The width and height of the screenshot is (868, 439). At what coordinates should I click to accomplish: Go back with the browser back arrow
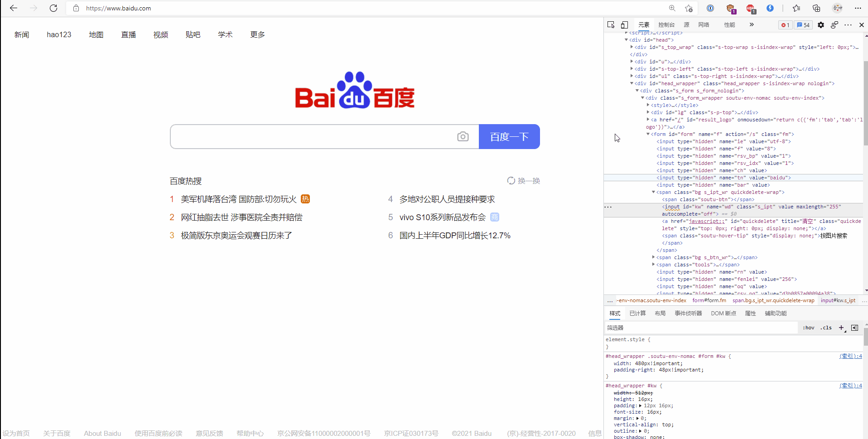14,8
